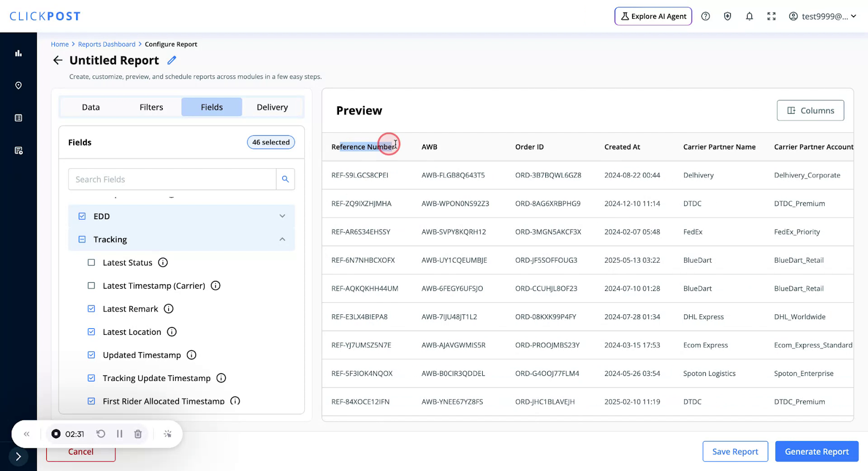
Task: Click Explore AI Agent button
Action: (653, 16)
